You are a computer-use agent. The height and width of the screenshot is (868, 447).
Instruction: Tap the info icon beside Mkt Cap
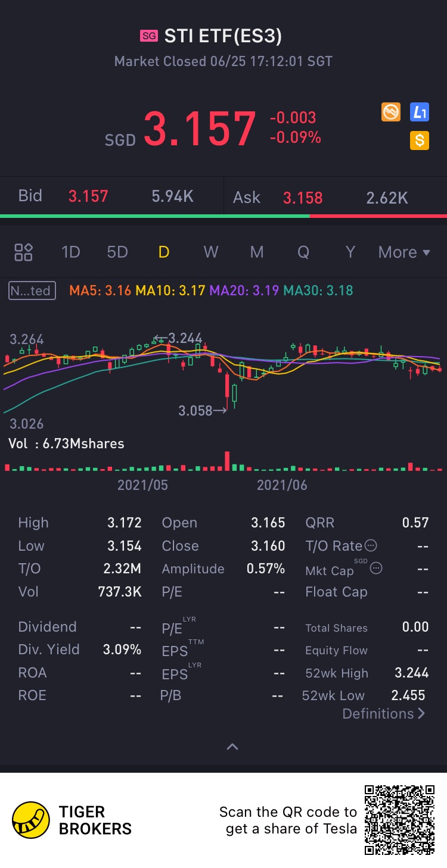(x=376, y=569)
